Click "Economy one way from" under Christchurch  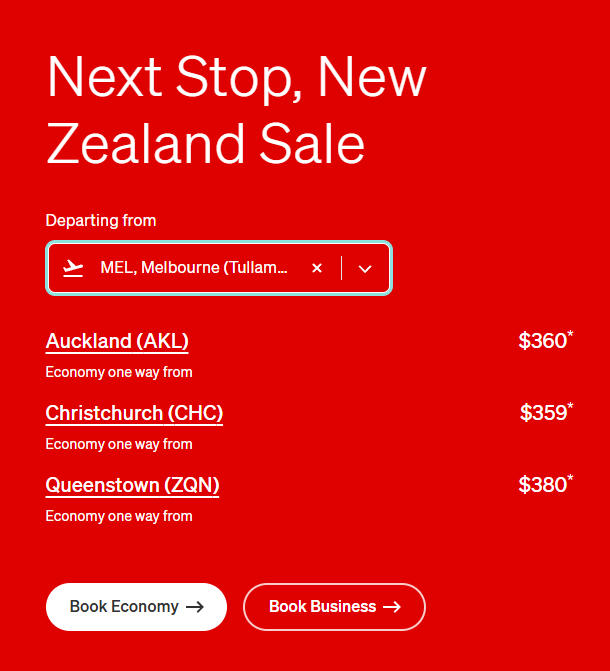tap(119, 444)
